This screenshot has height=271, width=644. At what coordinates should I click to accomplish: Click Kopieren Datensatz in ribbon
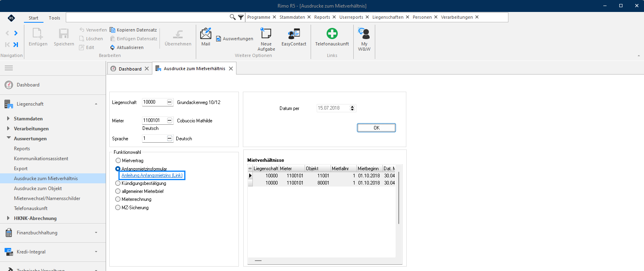[133, 30]
